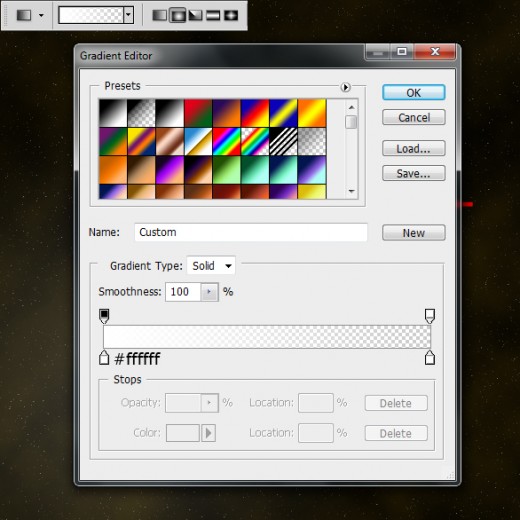The image size is (520, 520).
Task: Click the New gradient button
Action: [x=414, y=233]
